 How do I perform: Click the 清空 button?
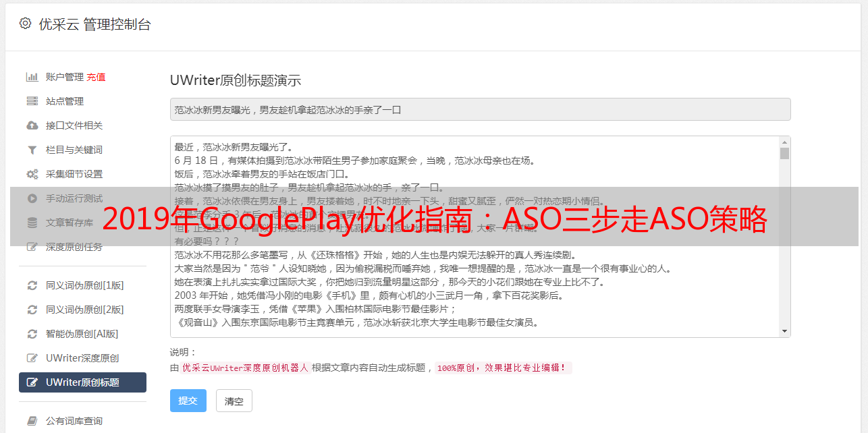point(234,401)
